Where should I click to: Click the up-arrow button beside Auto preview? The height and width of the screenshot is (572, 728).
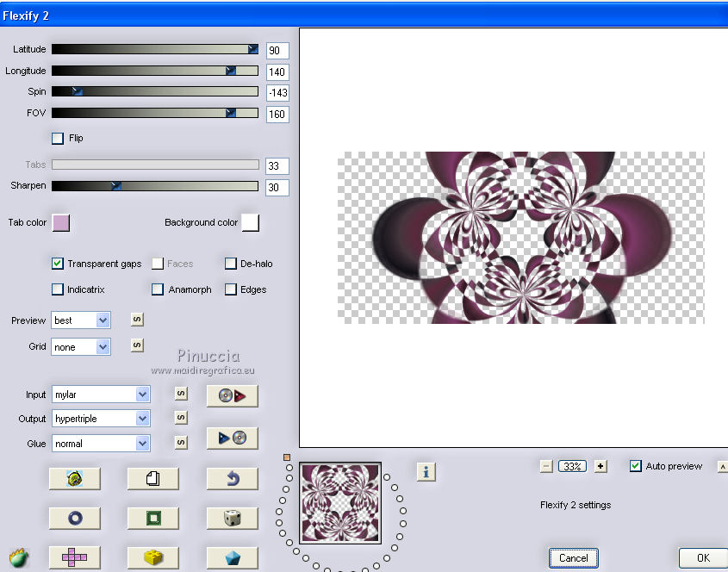pyautogui.click(x=723, y=467)
